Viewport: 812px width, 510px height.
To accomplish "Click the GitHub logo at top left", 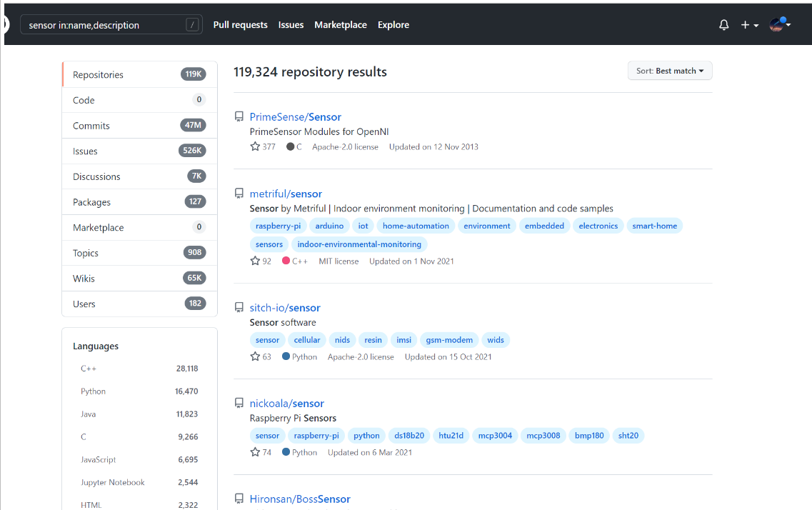I will pyautogui.click(x=5, y=25).
